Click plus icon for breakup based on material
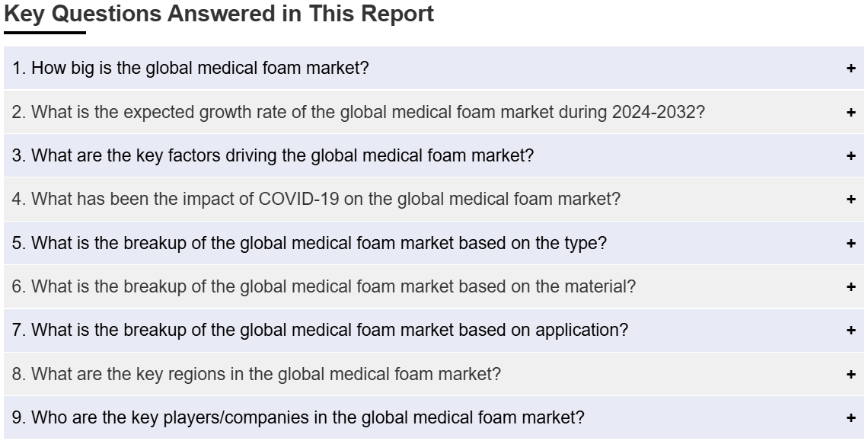Image resolution: width=868 pixels, height=441 pixels. 850,286
